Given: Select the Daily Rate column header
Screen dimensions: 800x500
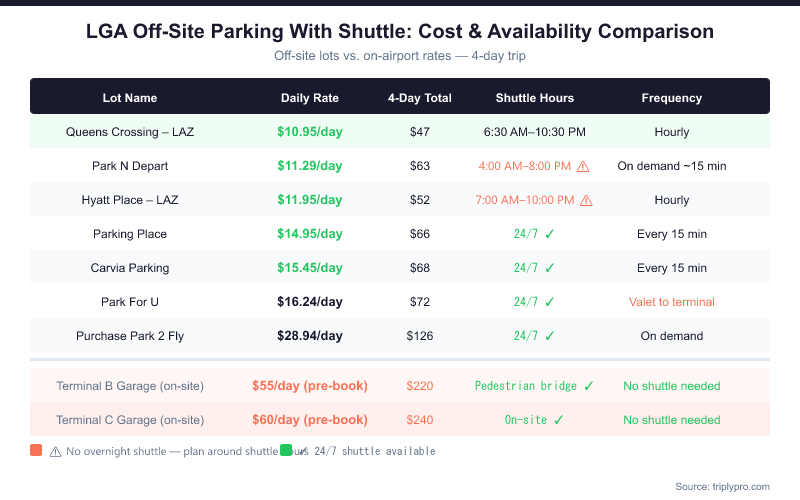Looking at the screenshot, I should 310,98.
